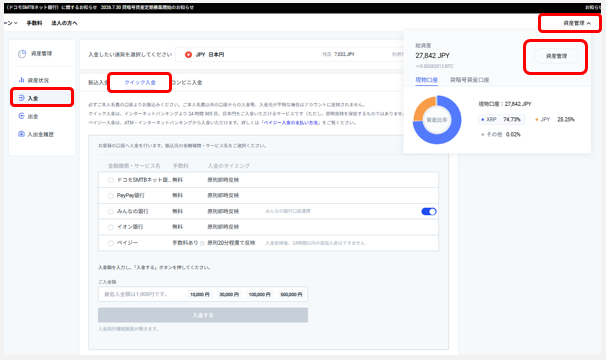Open 入出金履歴 history icon in sidebar
This screenshot has height=360, width=606.
[22, 134]
